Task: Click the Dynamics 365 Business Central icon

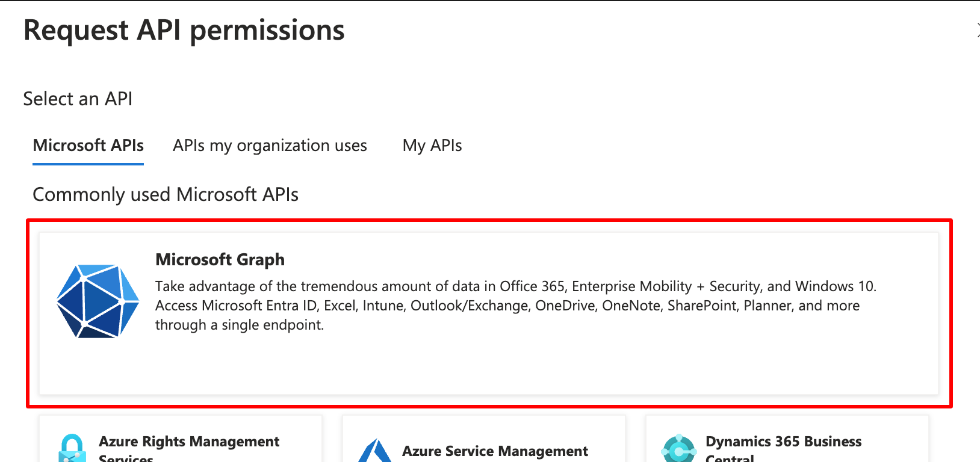Action: 678,449
